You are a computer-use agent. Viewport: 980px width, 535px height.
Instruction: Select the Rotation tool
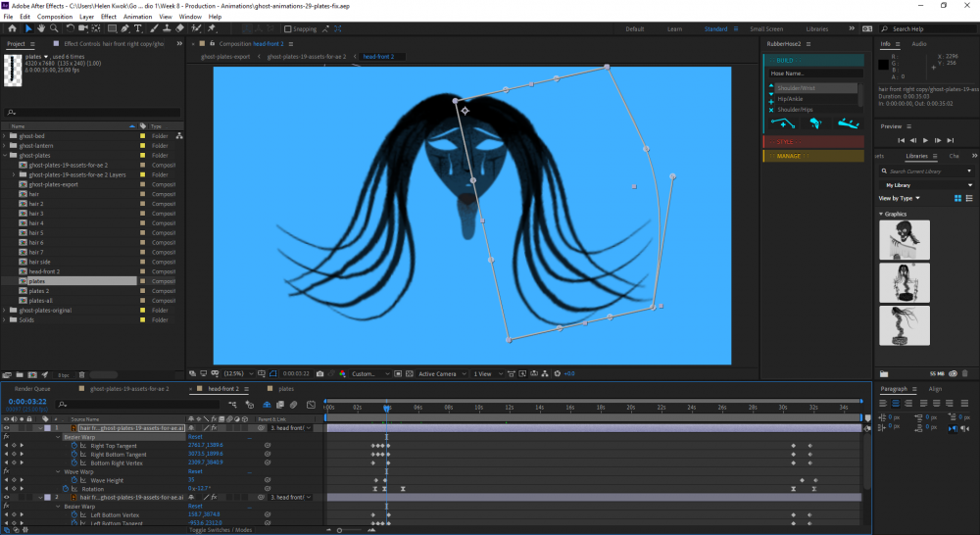pyautogui.click(x=70, y=28)
